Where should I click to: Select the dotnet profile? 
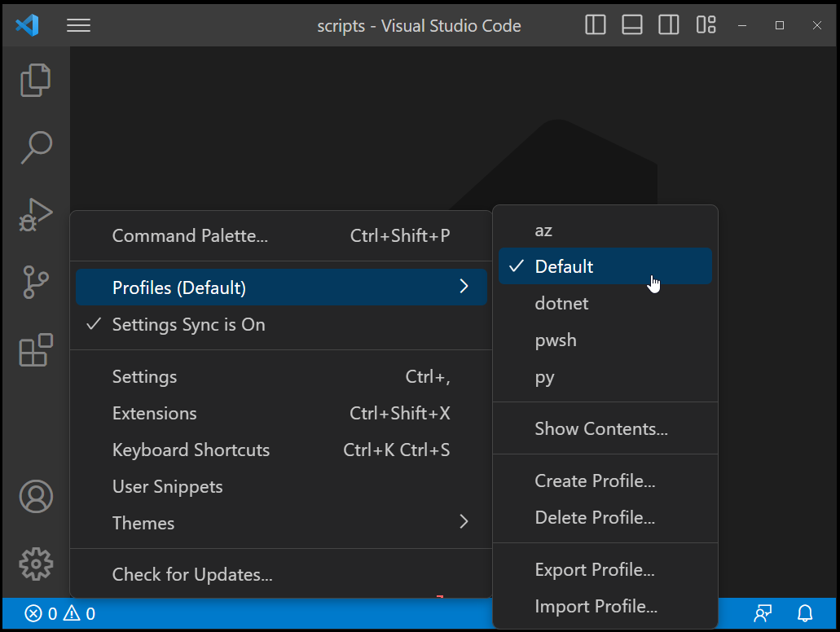point(561,303)
